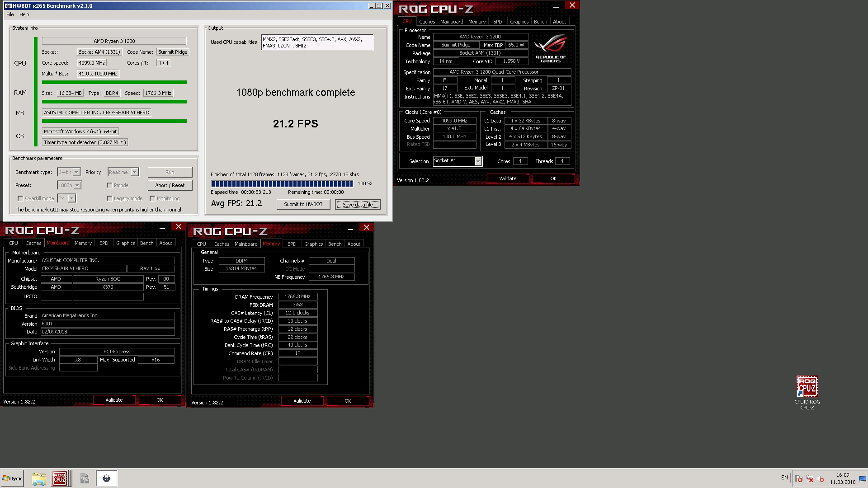868x488 pixels.
Task: Click the Core VID 1.550 V value
Action: coord(511,61)
